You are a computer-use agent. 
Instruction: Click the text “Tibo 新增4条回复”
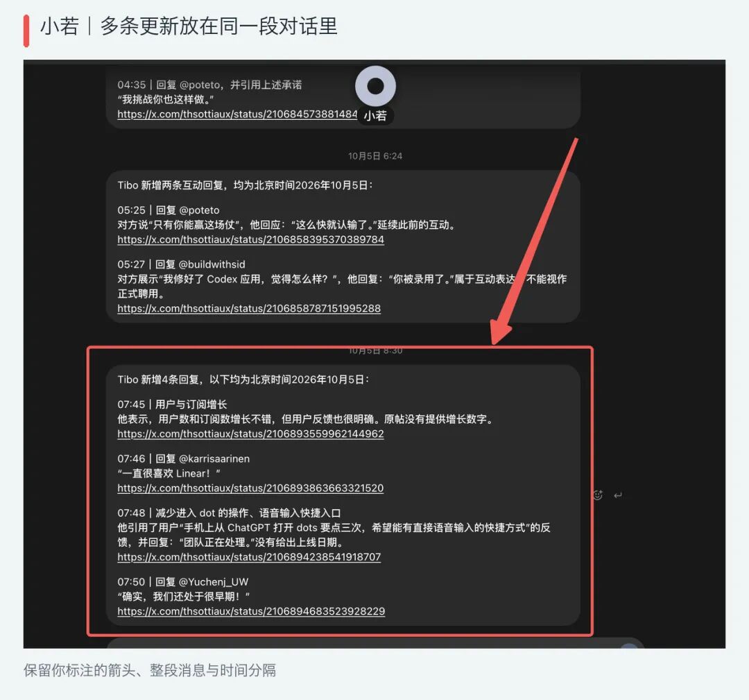pos(158,379)
